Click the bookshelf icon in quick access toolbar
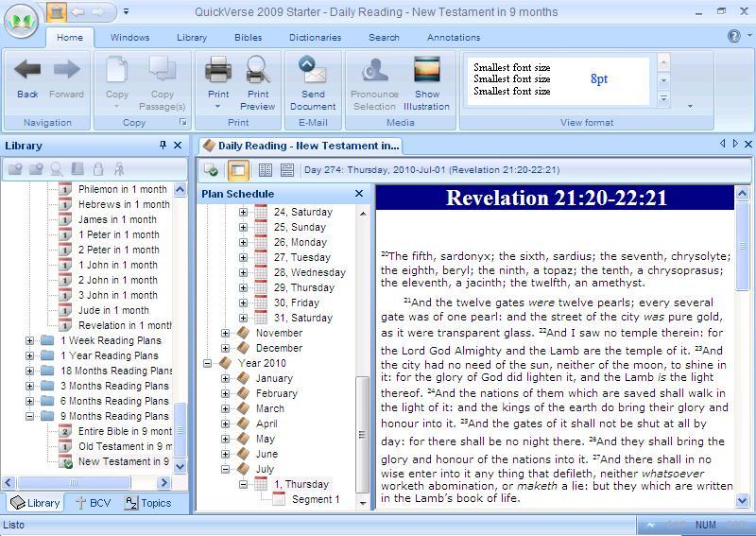Viewport: 756px width, 536px height. [57, 11]
